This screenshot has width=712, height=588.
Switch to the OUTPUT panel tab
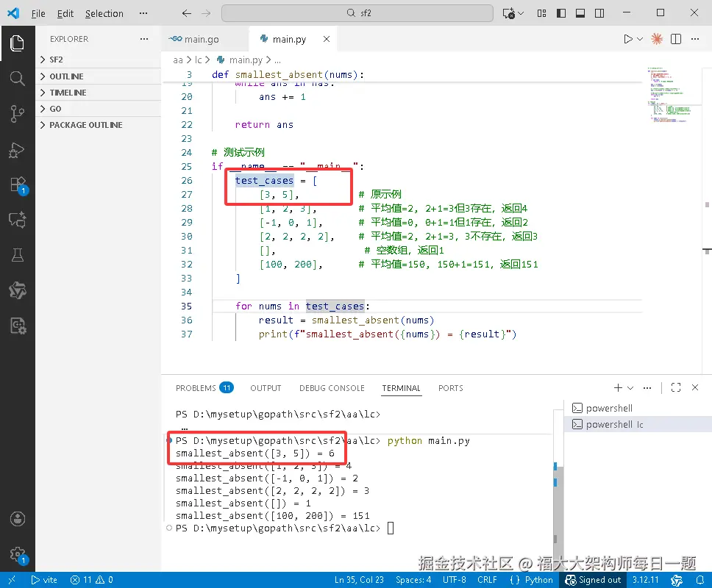coord(266,388)
